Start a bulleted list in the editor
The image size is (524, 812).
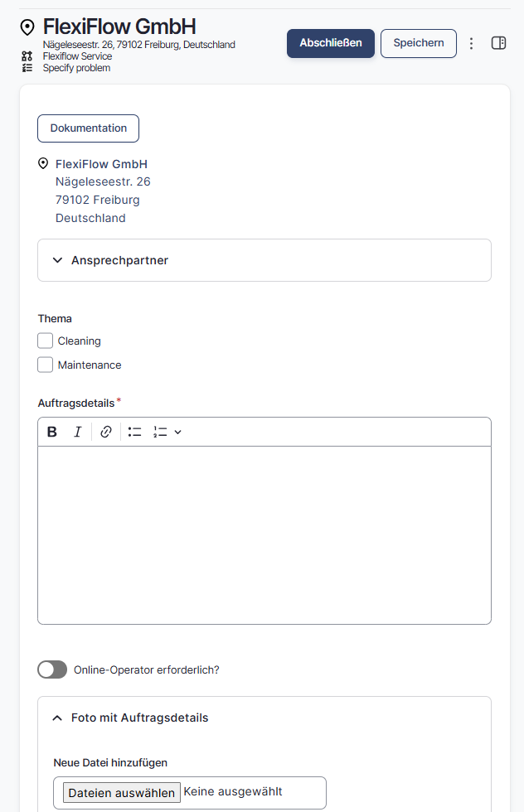pyautogui.click(x=135, y=432)
